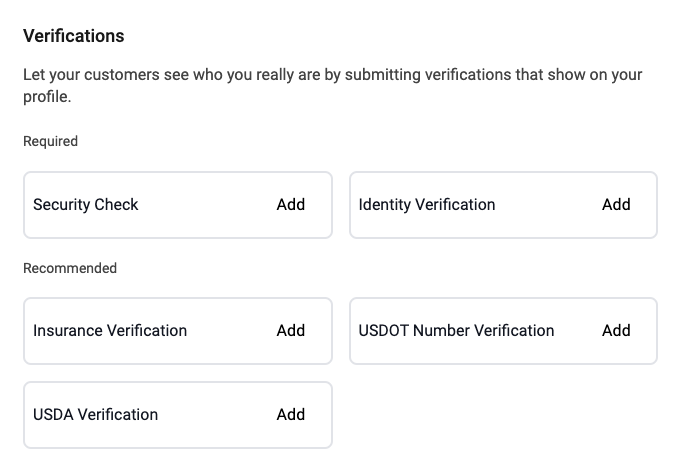Click the word "profile." in the description
Image resolution: width=681 pixels, height=472 pixels.
click(47, 97)
